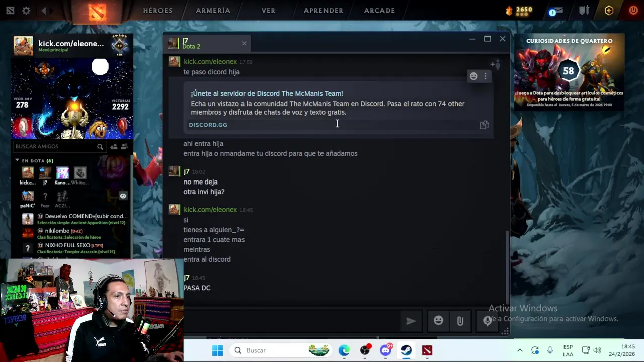Image resolution: width=644 pixels, height=362 pixels.
Task: Open the Curiosidades de Quartero banner
Action: point(569,72)
